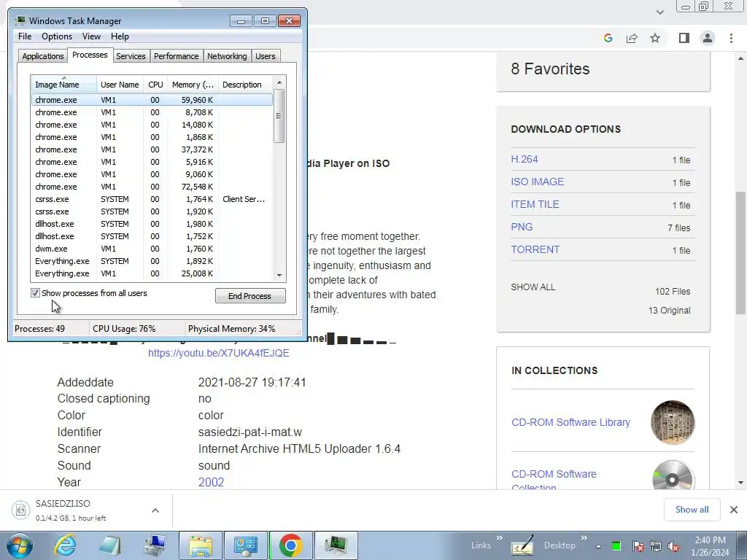Click the Google icon in Chrome toolbar
747x560 pixels.
[x=608, y=38]
